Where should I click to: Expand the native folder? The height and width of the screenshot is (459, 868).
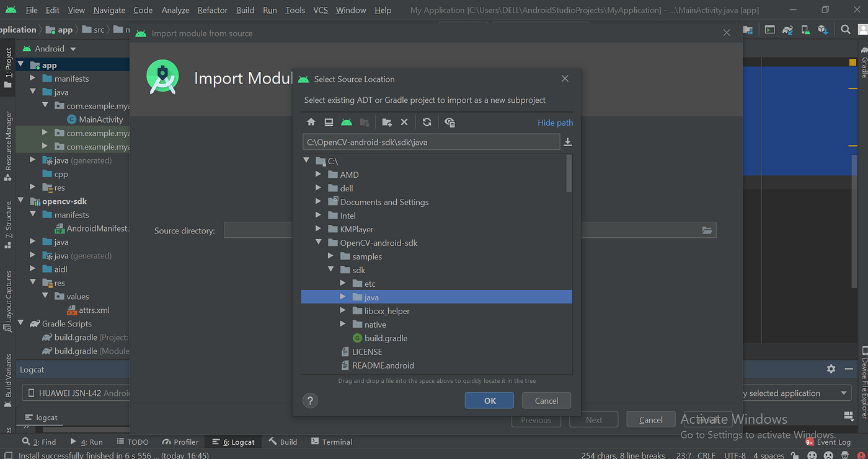click(x=343, y=324)
